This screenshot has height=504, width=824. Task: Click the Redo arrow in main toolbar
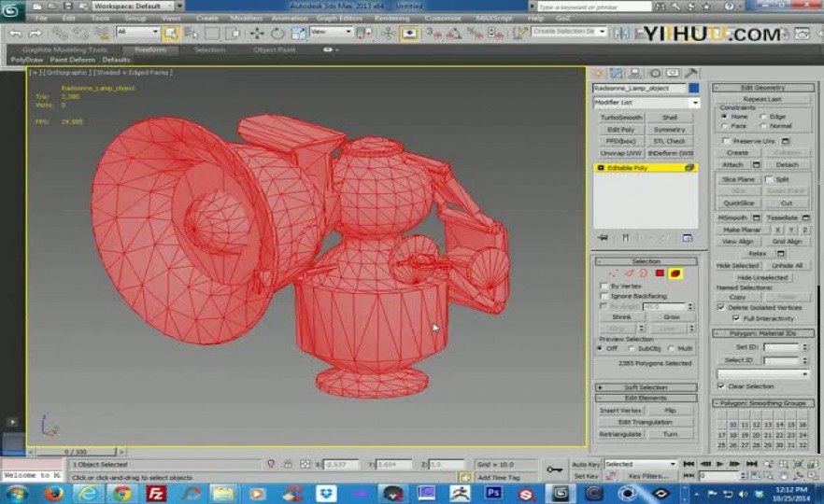[36, 34]
